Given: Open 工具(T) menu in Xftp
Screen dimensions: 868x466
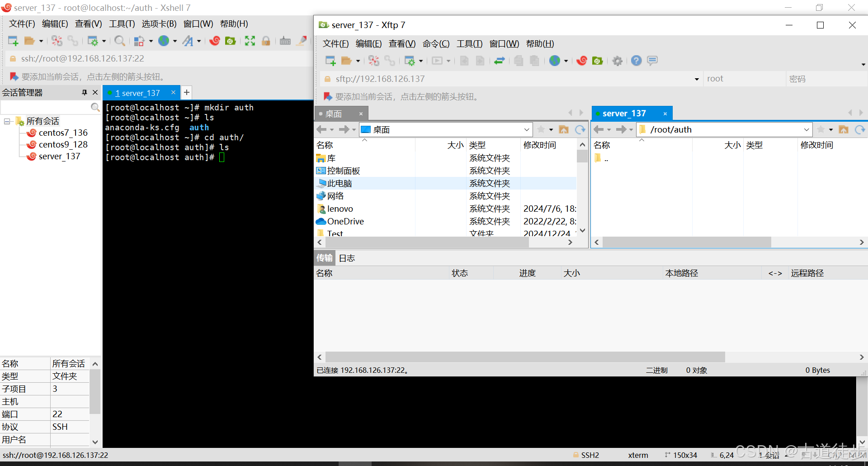Looking at the screenshot, I should (470, 44).
